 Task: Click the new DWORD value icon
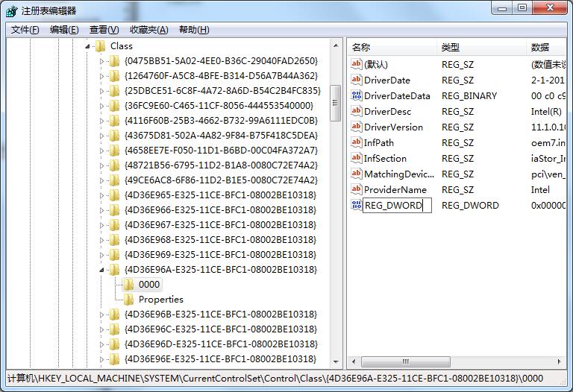357,205
